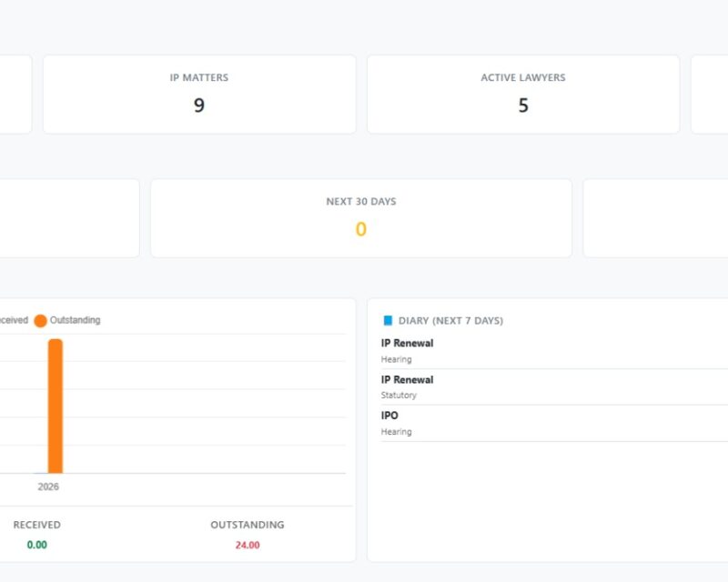This screenshot has width=728, height=582.
Task: Select the OUTSTANDING summary label below chart
Action: click(248, 525)
